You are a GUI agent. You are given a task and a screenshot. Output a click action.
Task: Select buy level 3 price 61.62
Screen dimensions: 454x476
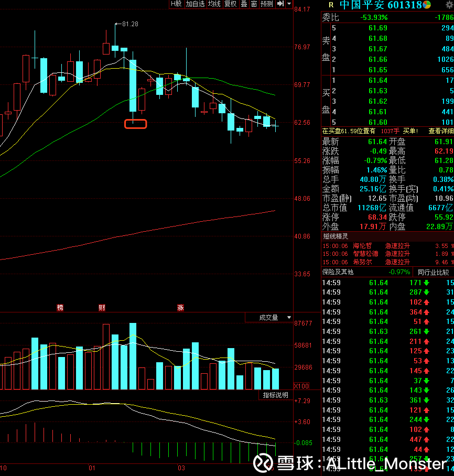(x=378, y=101)
